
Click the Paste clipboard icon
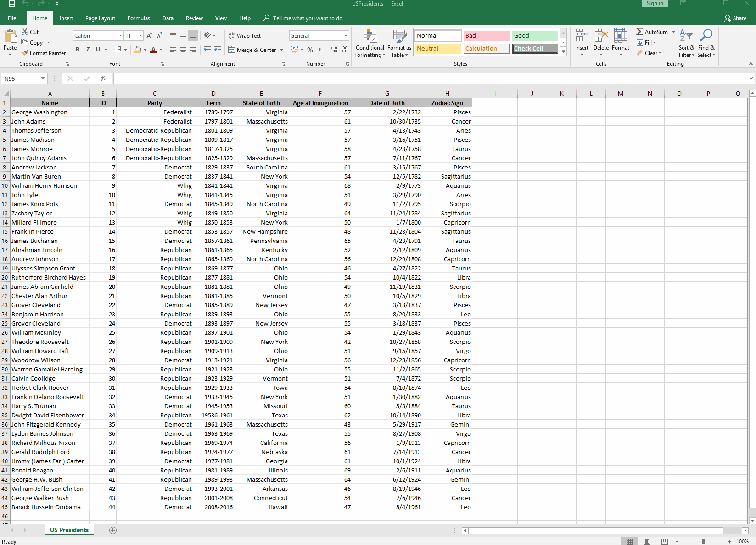pos(10,36)
